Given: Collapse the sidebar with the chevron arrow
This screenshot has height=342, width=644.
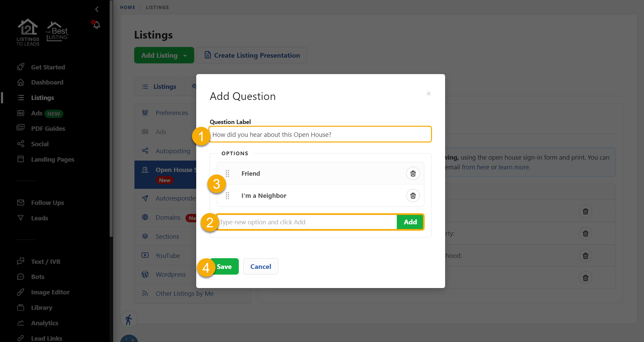Looking at the screenshot, I should click(x=97, y=9).
